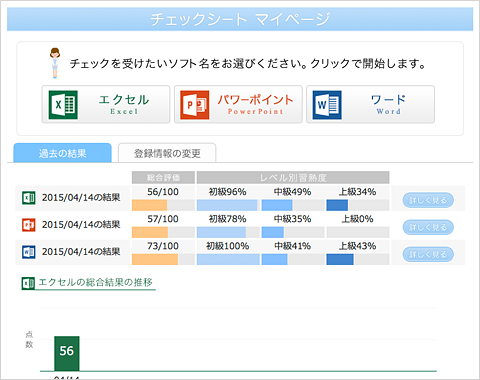Click the small PowerPoint icon in results row
The height and width of the screenshot is (380, 480).
click(x=29, y=225)
